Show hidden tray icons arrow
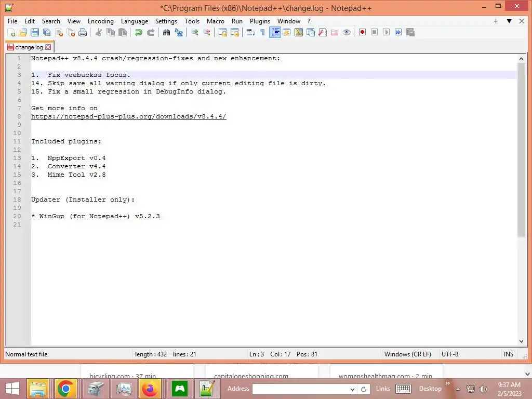The width and height of the screenshot is (532, 399). [x=458, y=389]
